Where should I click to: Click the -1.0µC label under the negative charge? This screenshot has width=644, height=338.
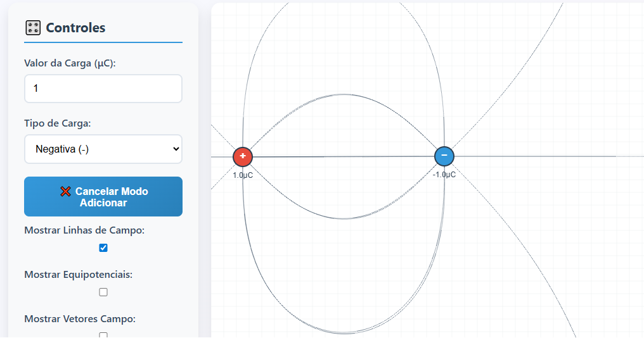pos(444,175)
